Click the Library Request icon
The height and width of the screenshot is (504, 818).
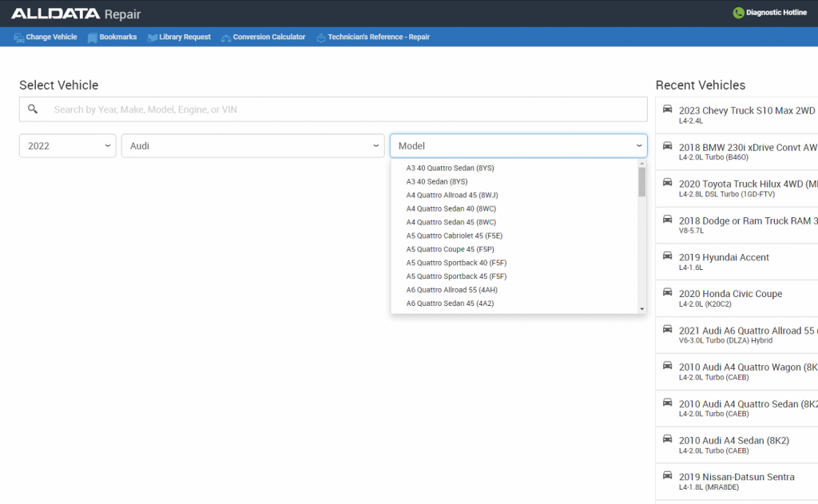tap(152, 37)
